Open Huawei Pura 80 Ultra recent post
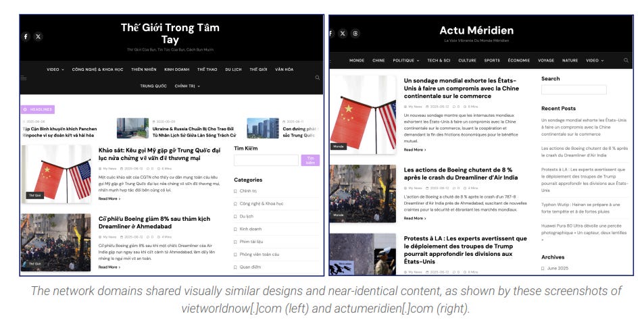 tap(584, 233)
